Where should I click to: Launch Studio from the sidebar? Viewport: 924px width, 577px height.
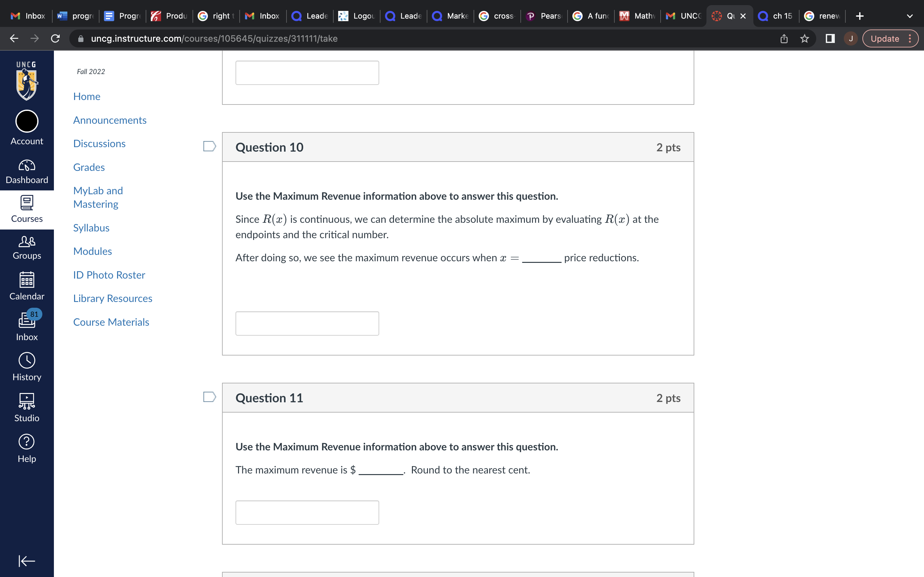27,407
